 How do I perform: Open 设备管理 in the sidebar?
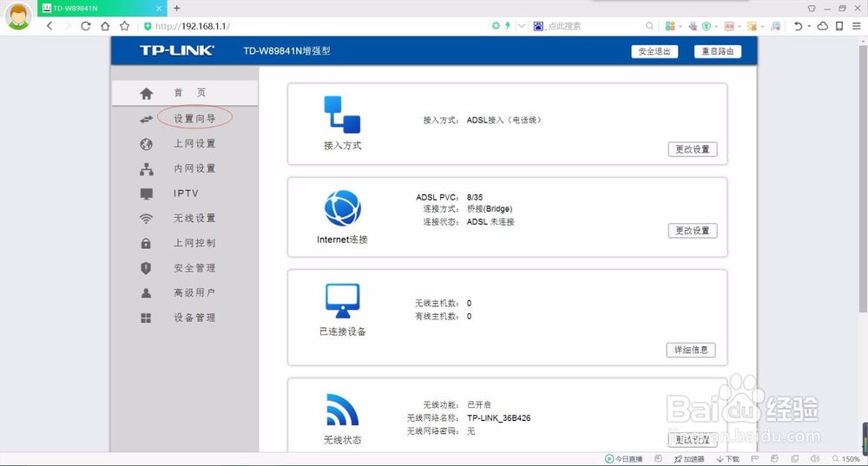[194, 318]
